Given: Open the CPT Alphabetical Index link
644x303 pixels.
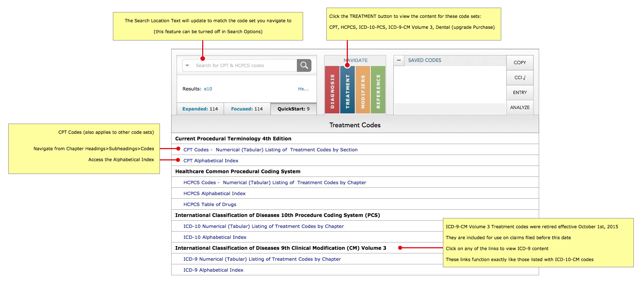Looking at the screenshot, I should pos(211,161).
